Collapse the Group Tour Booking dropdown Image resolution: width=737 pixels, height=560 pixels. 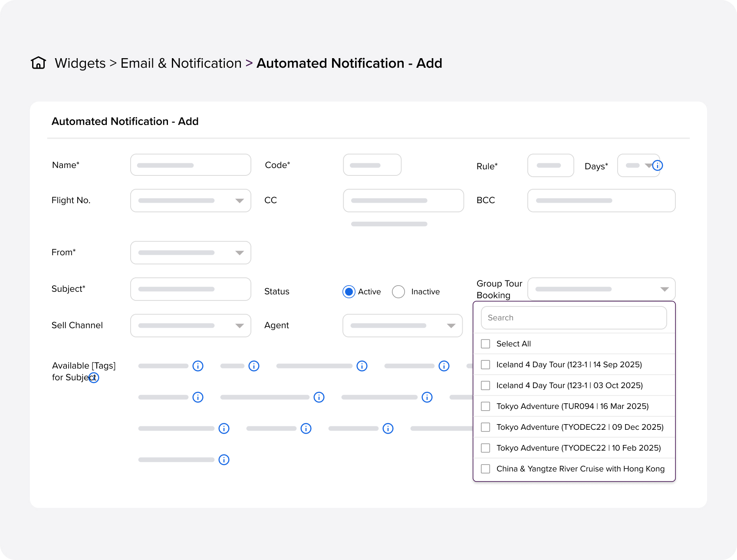point(601,289)
